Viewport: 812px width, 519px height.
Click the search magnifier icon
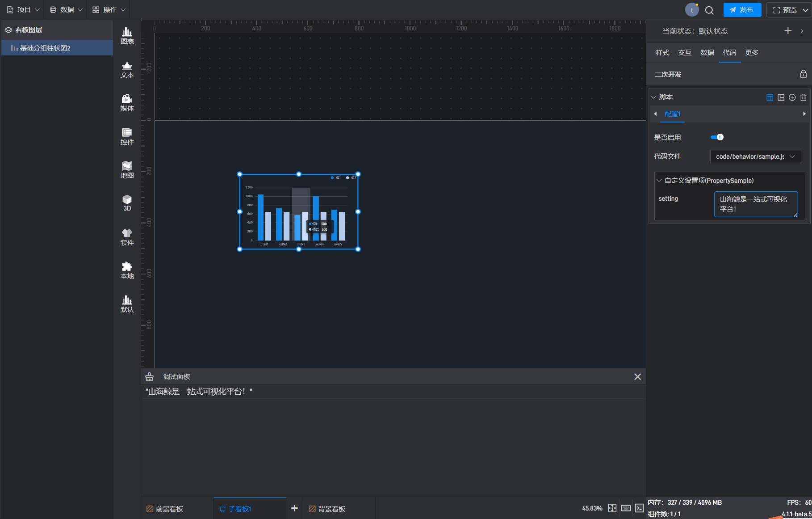(x=709, y=10)
